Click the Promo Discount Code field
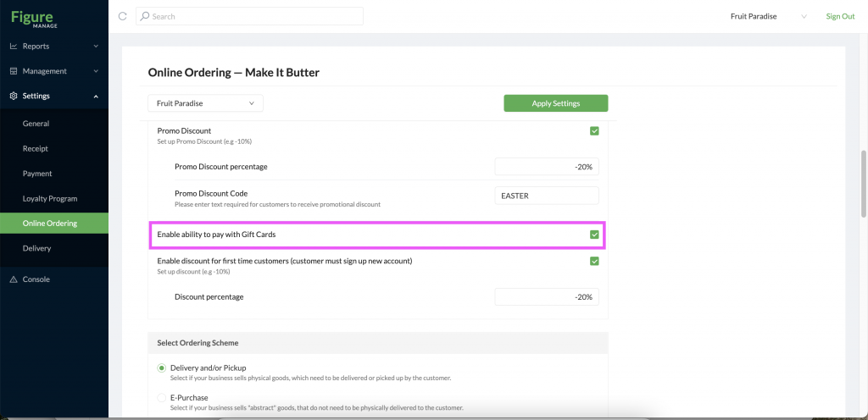 (x=547, y=196)
